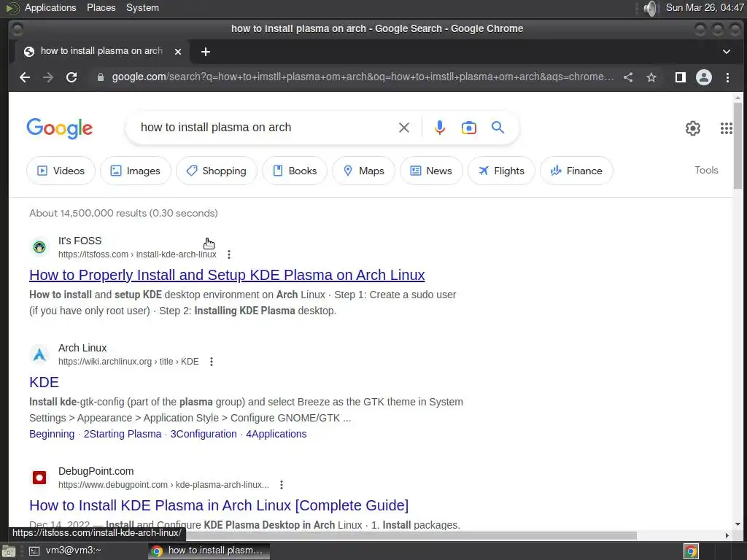Screen dimensions: 747x560
Task: Reload the page with the refresh icon
Action: [x=71, y=77]
